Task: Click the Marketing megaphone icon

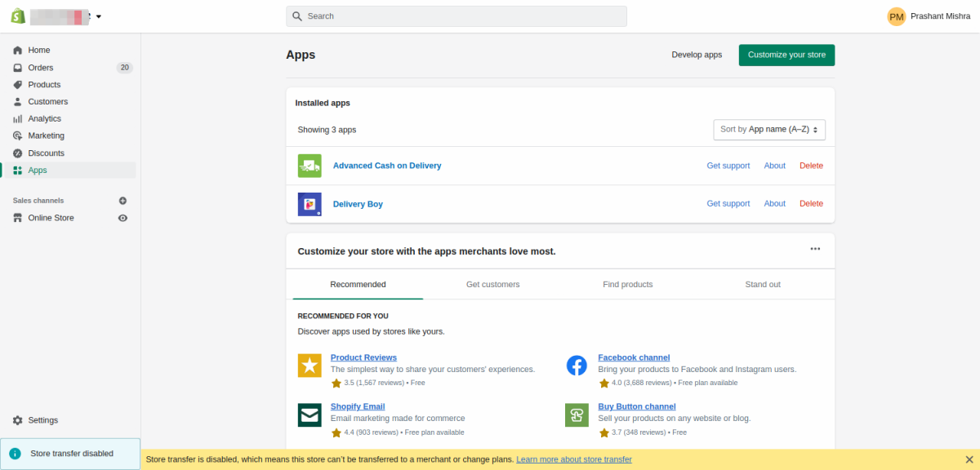Action: click(x=18, y=136)
